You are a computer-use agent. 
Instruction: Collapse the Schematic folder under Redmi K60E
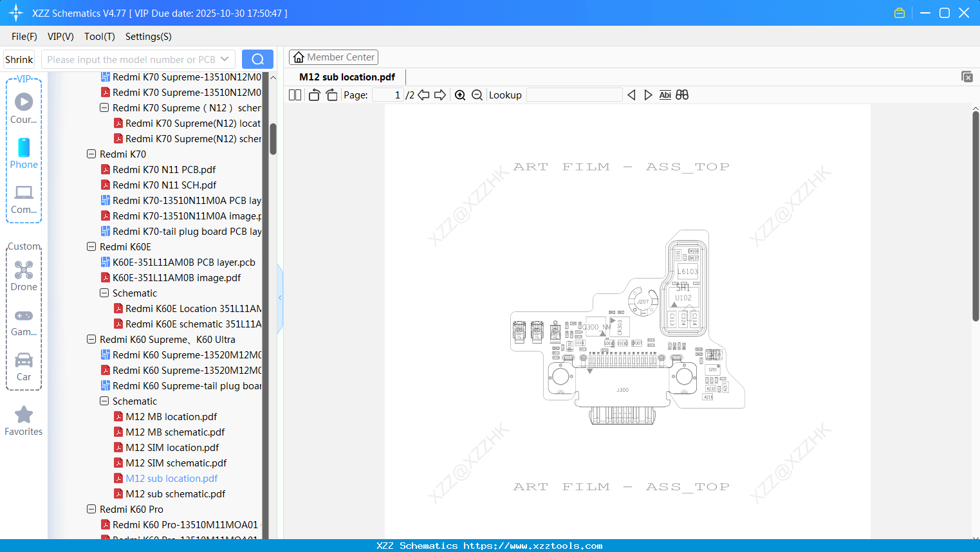(x=104, y=293)
